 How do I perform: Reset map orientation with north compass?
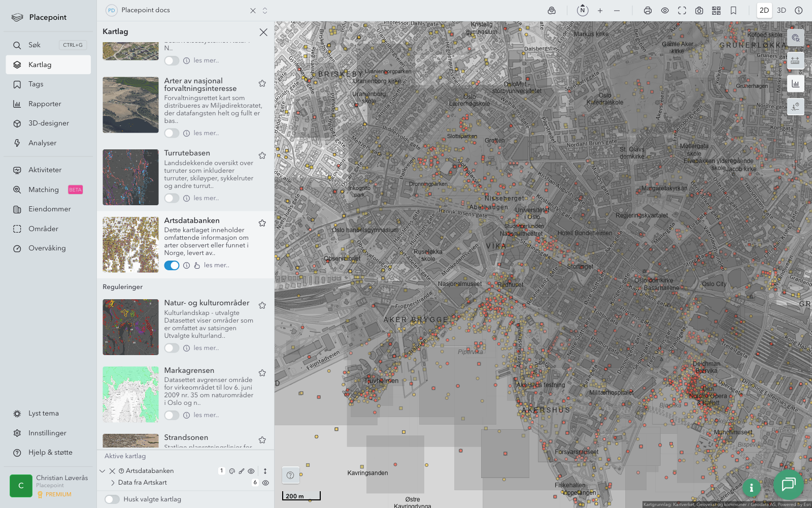point(583,11)
